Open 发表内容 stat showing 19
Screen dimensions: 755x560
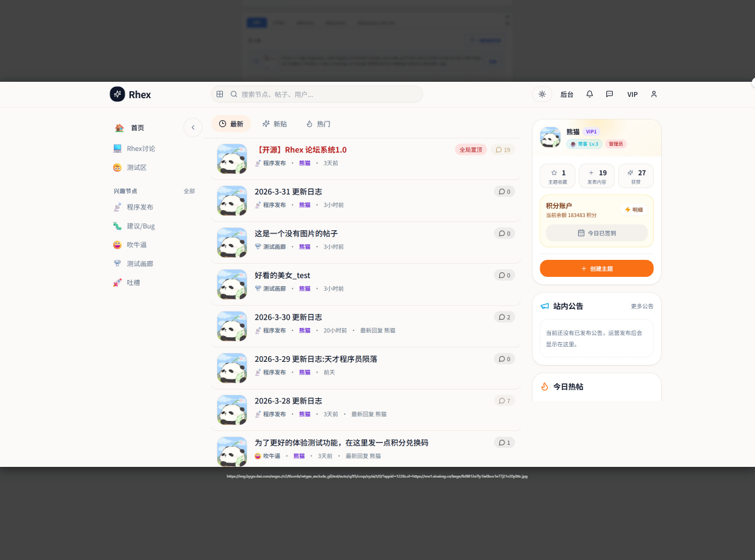coord(596,176)
